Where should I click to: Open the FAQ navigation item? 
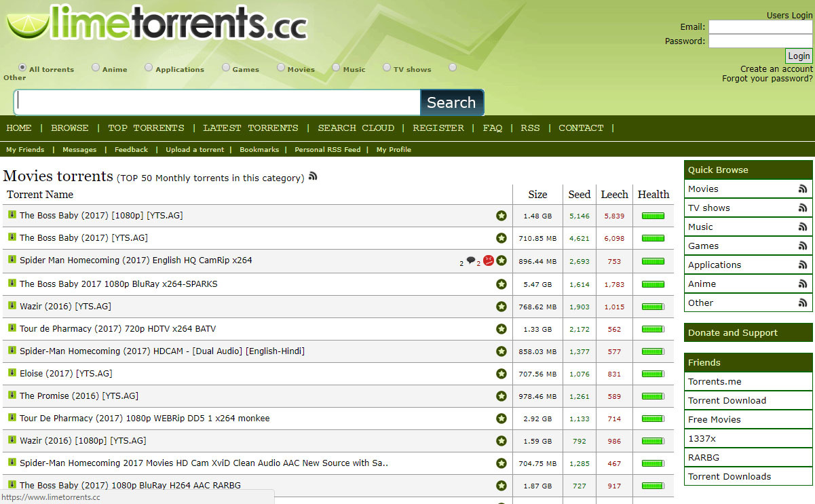click(x=493, y=128)
